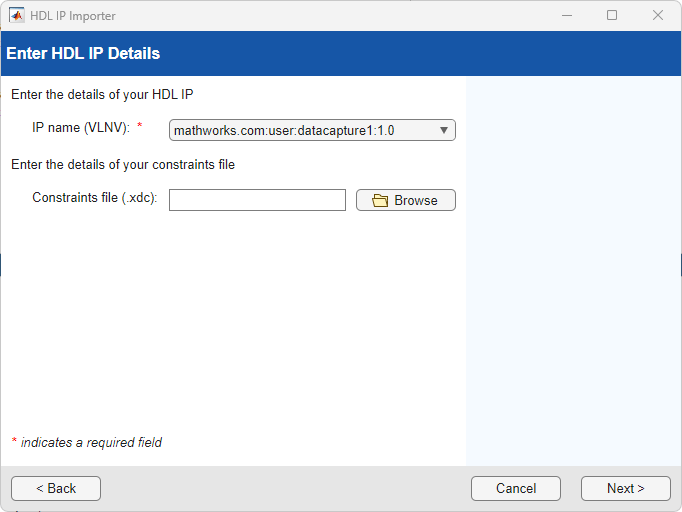Screen dimensions: 682x512
Task: Go to the previous step with Back
Action: pyautogui.click(x=56, y=488)
